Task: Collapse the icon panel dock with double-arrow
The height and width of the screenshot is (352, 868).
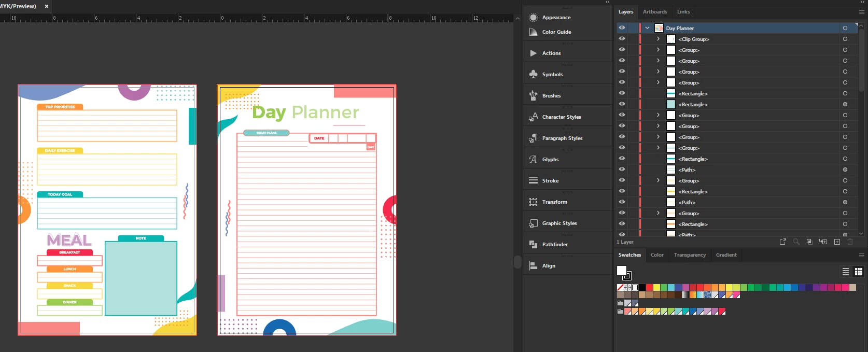Action: 608,2
